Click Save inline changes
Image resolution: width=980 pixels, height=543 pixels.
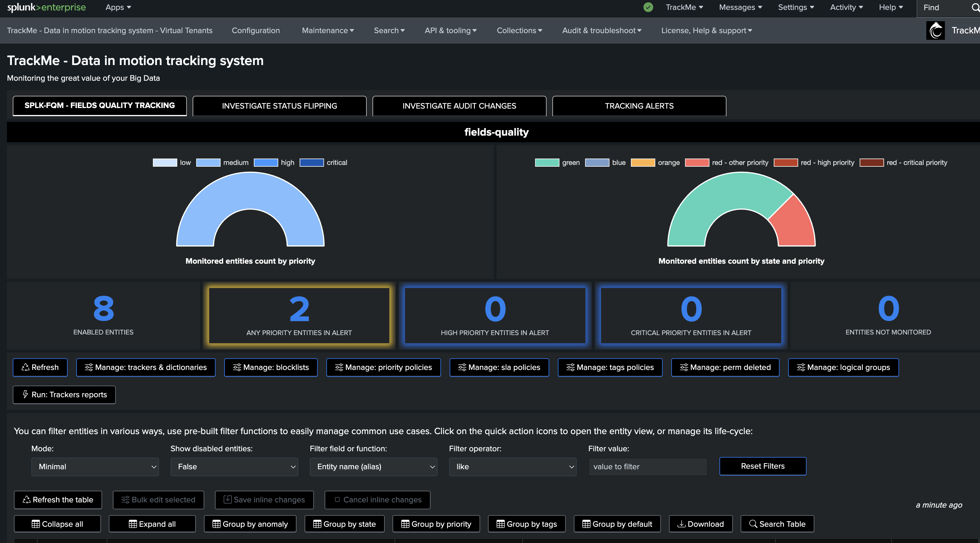(264, 500)
